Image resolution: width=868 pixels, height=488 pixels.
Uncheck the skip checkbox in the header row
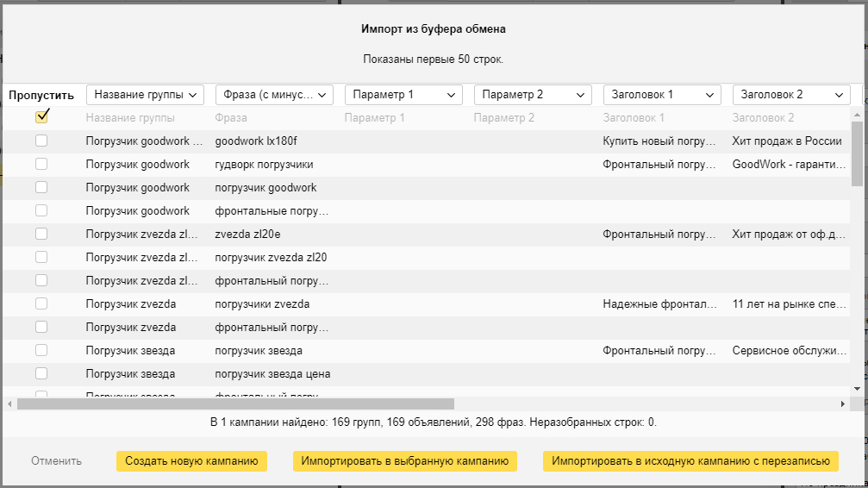coord(41,117)
